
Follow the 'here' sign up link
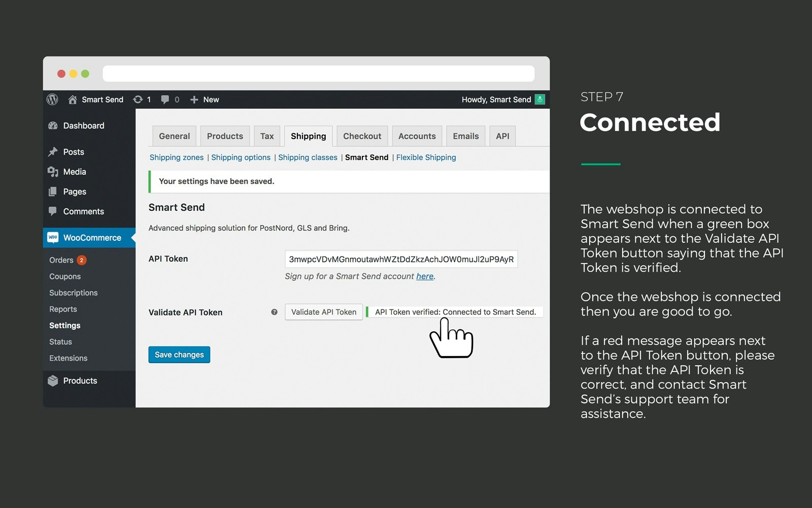425,276
